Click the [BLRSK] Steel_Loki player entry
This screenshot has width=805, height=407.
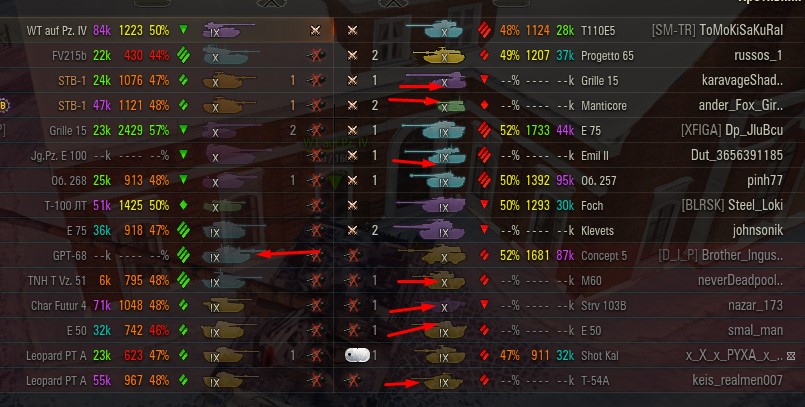click(733, 205)
